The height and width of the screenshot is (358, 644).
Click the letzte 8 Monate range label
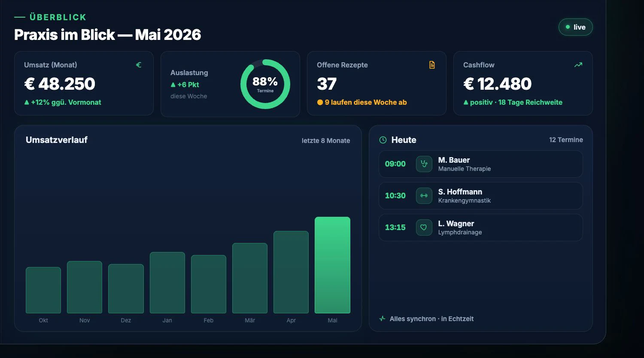tap(326, 140)
